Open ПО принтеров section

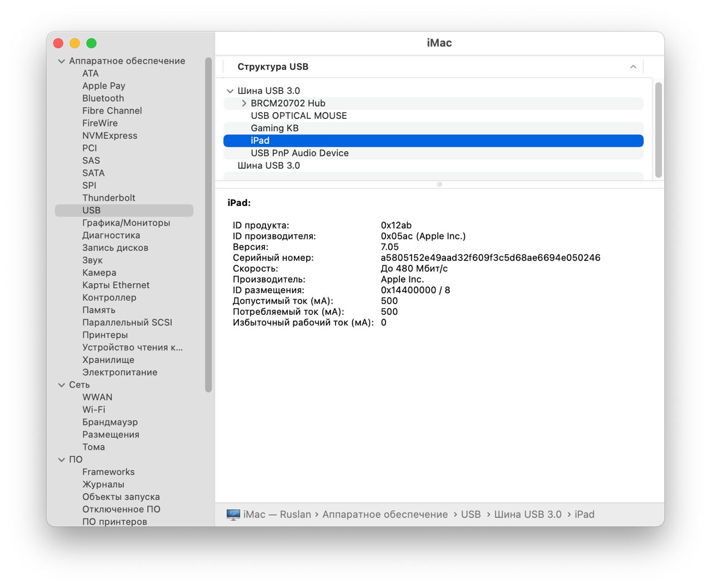(114, 522)
